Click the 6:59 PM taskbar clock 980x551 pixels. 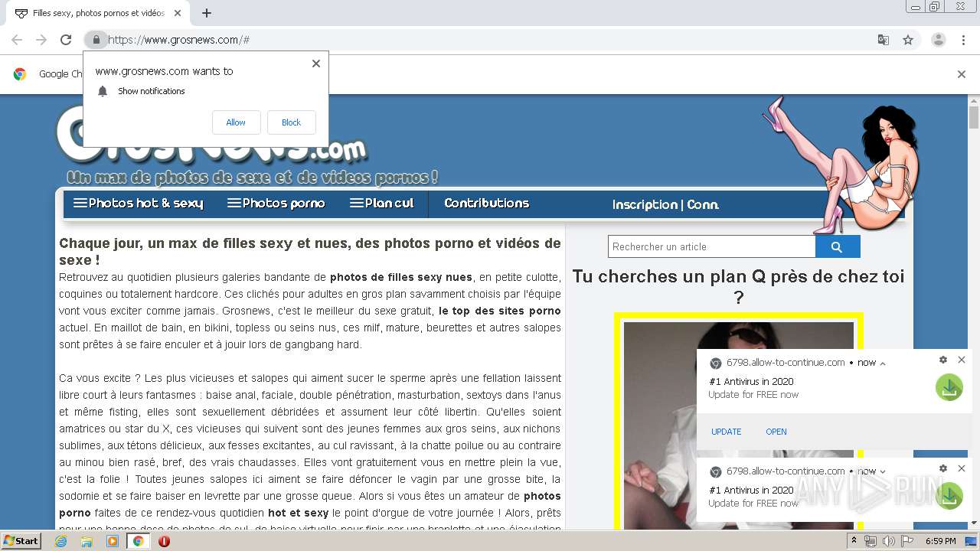point(940,541)
